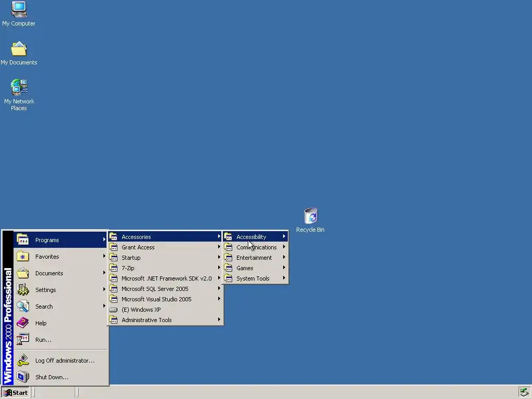Screen dimensions: 532x399
Task: Expand the Settings submenu arrow
Action: coord(104,289)
